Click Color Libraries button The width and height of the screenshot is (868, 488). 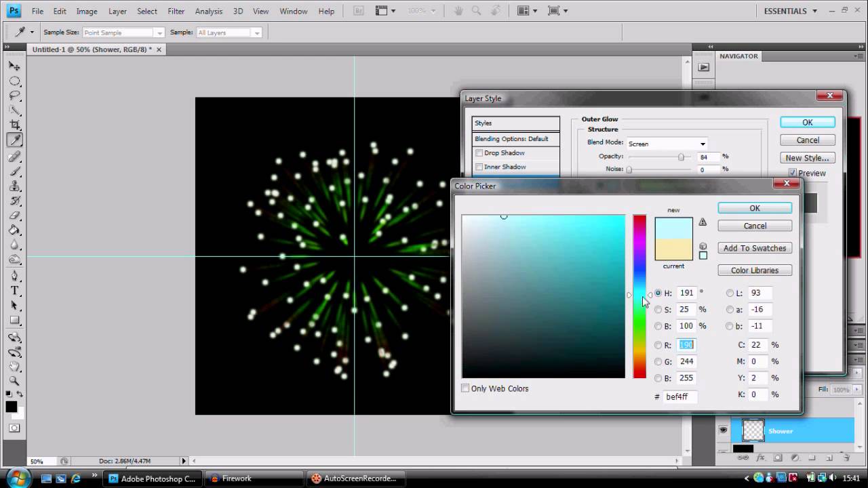click(x=755, y=270)
